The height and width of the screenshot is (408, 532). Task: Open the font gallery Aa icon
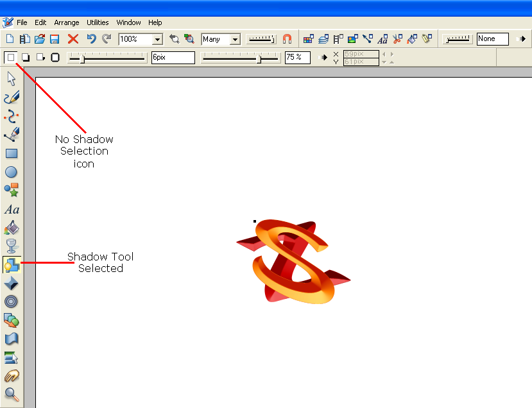click(382, 39)
